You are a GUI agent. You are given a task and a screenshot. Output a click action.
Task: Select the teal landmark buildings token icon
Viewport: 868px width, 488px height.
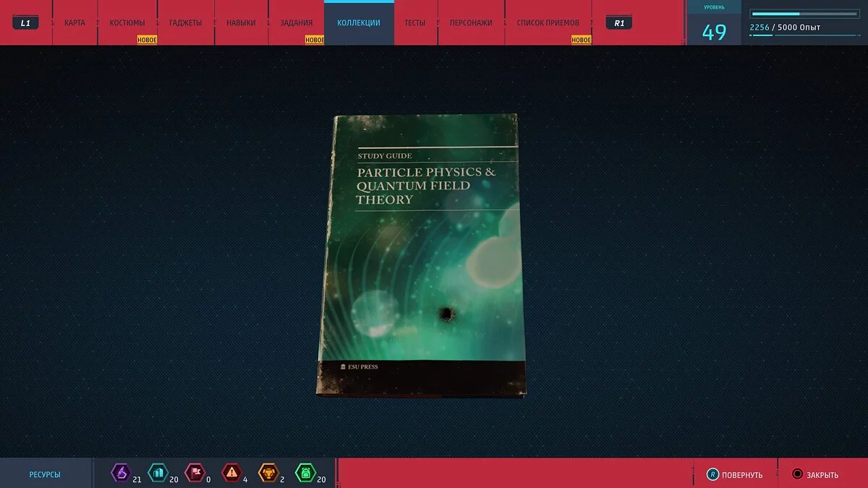click(157, 474)
